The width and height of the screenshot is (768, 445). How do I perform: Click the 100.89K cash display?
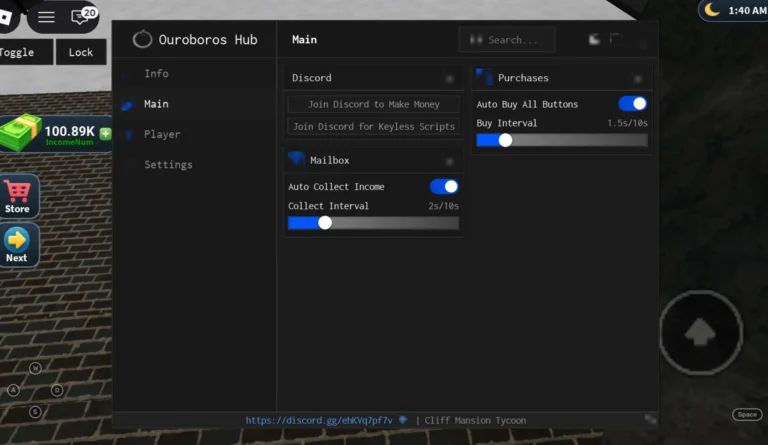pyautogui.click(x=70, y=131)
